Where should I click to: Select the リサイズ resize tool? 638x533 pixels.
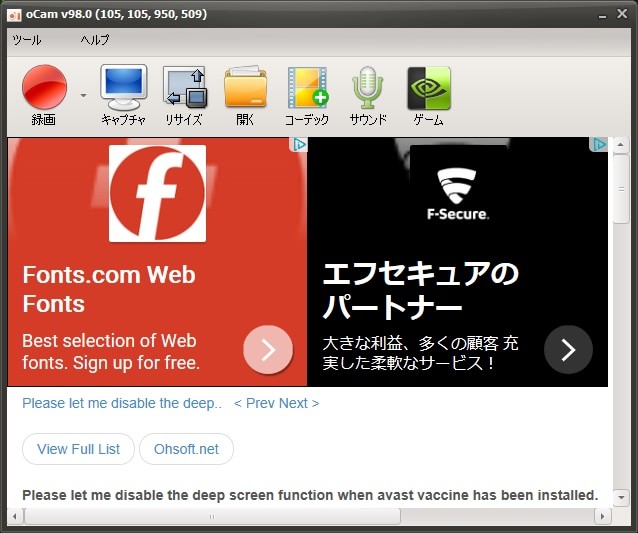point(184,95)
